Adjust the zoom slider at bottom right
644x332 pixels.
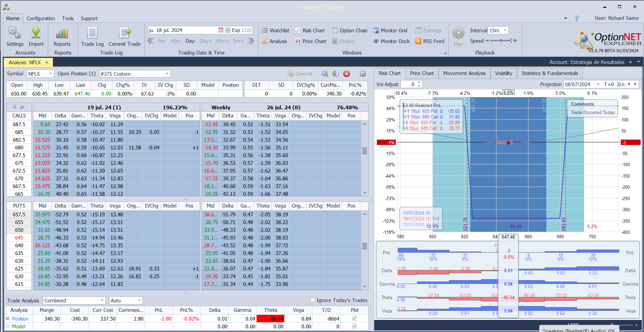[612, 325]
